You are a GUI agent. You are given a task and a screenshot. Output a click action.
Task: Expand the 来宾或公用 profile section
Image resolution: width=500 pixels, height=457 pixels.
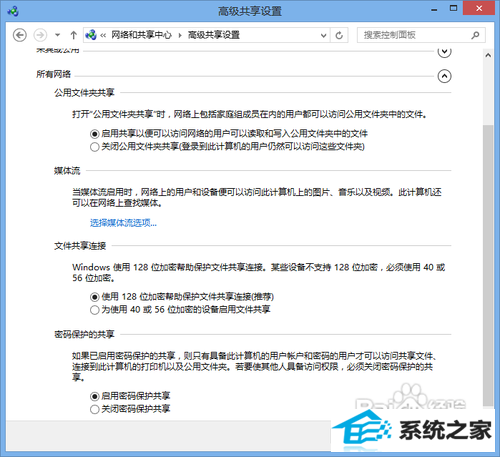[444, 52]
